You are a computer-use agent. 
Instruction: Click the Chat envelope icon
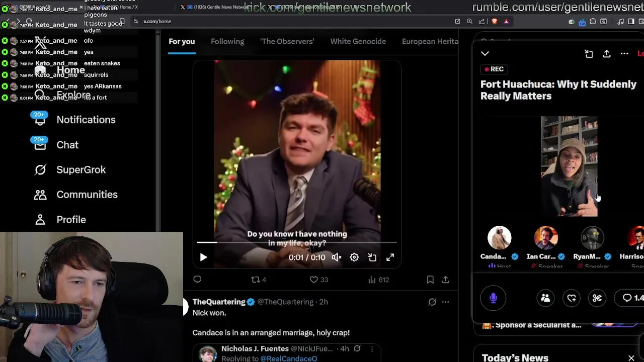(x=40, y=145)
